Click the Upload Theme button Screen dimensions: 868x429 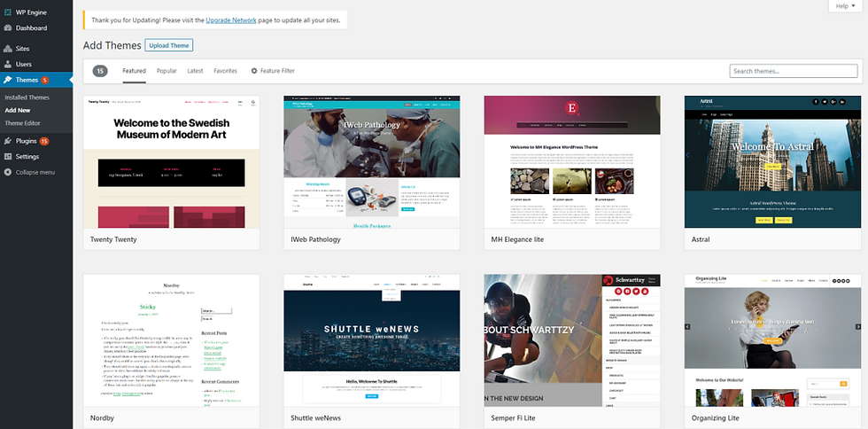(169, 45)
